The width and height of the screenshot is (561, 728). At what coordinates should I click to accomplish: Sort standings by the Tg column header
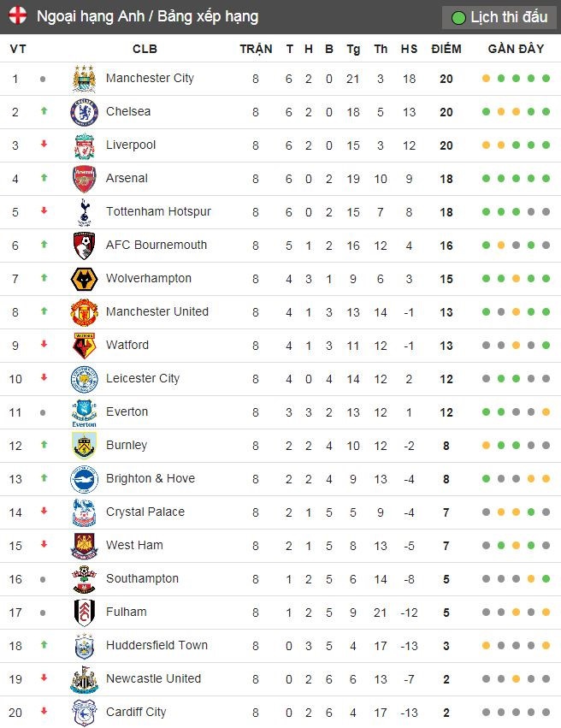[x=354, y=50]
